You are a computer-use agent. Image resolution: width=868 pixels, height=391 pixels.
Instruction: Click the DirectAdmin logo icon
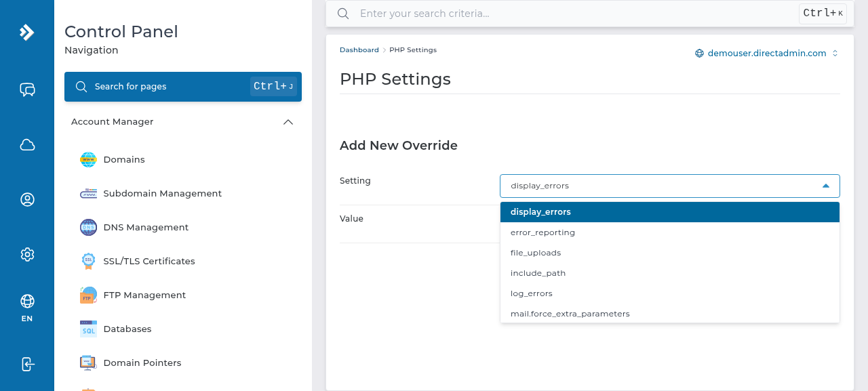(x=27, y=33)
